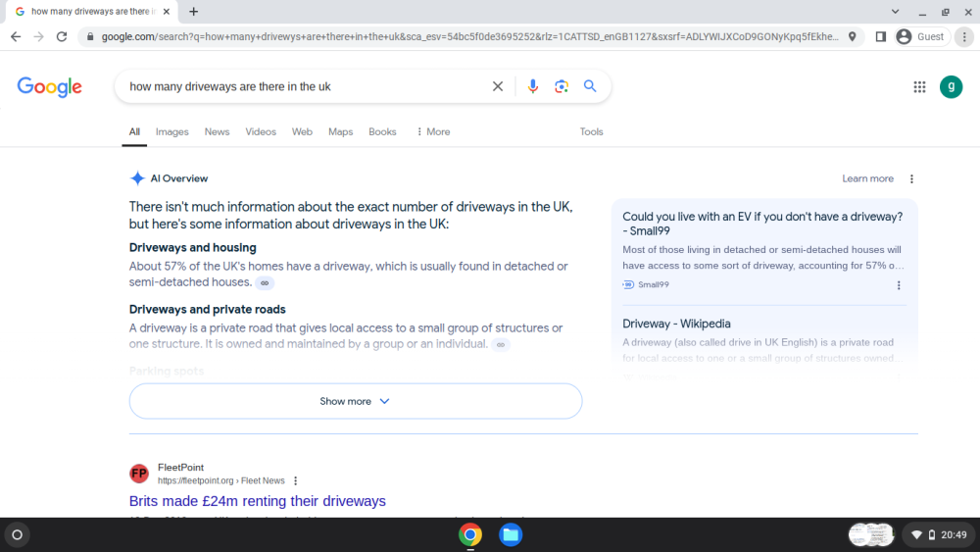The height and width of the screenshot is (552, 980).
Task: Expand AI Overview with Show more
Action: coord(356,401)
